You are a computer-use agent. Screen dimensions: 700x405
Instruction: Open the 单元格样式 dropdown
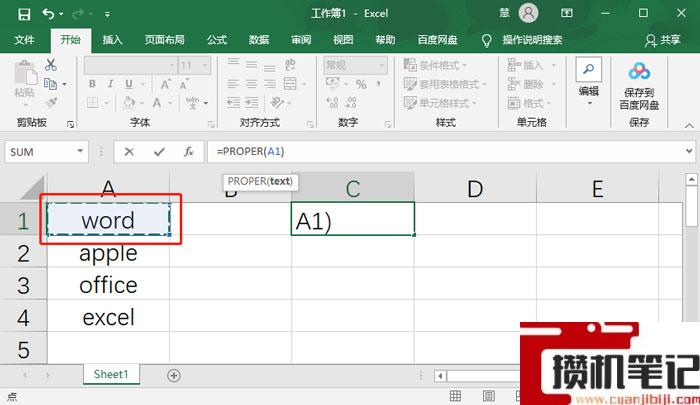pyautogui.click(x=440, y=103)
